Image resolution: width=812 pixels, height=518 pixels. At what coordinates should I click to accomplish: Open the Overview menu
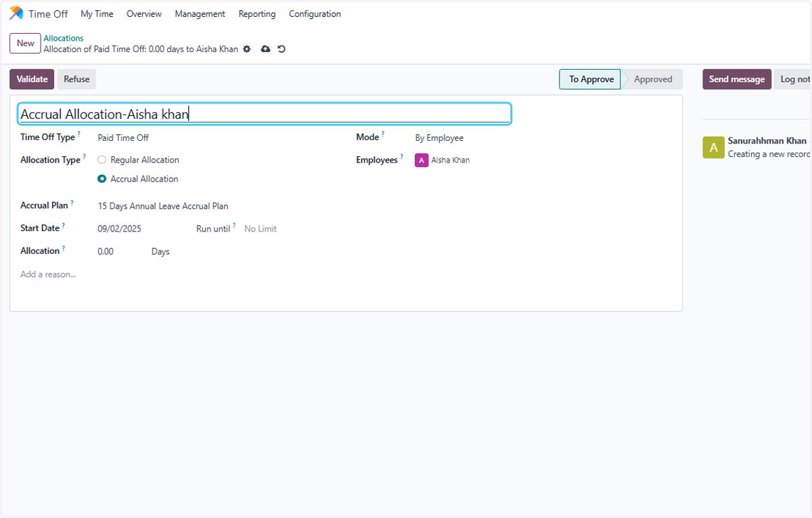pyautogui.click(x=144, y=14)
